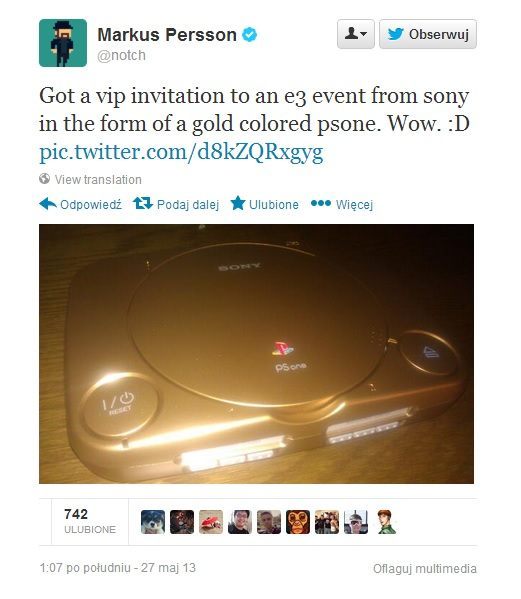Open the red-item avatar in favorites
The image size is (521, 599).
[x=211, y=522]
